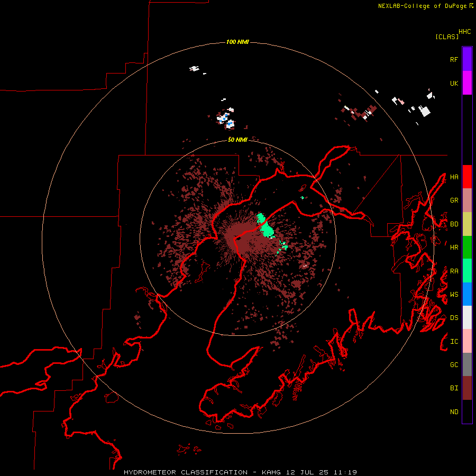Click the WS legend label
476x476 pixels.
click(454, 295)
